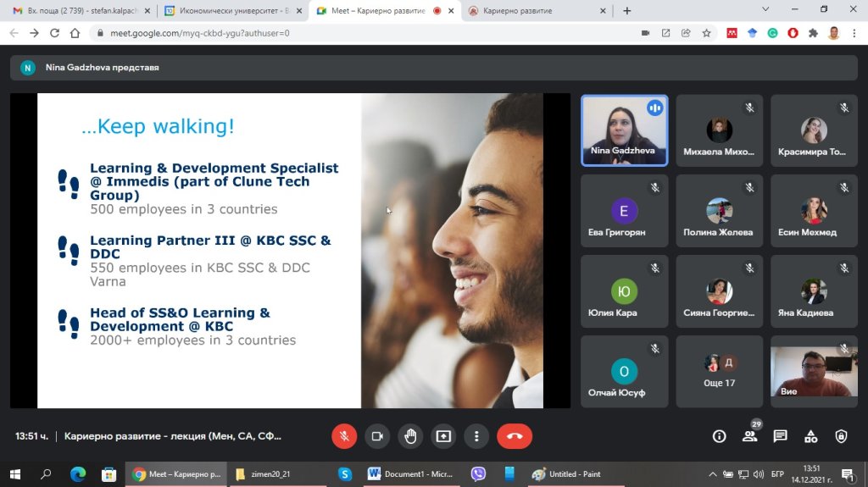Screen dimensions: 868x487
Task: Show hidden system tray icons
Action: [712, 474]
